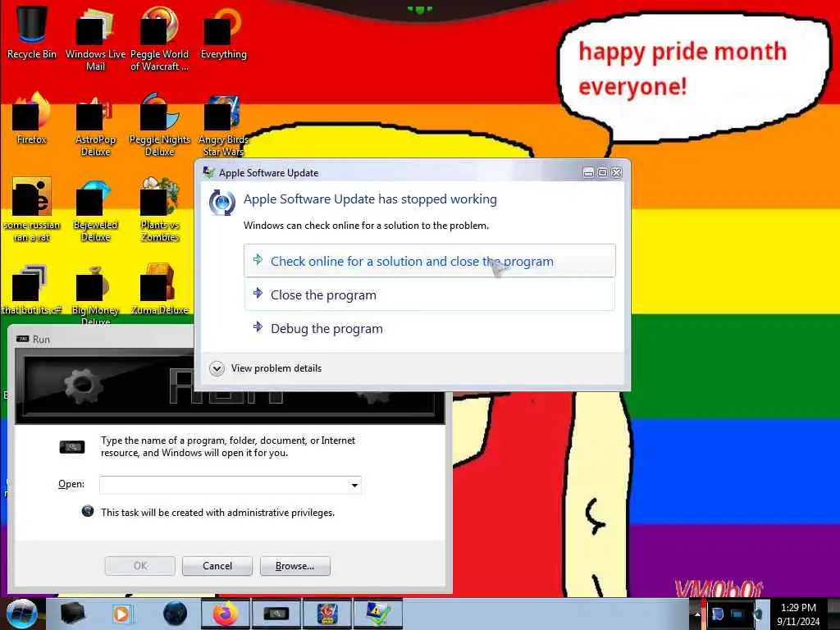
Task: Switch to the error report taskbar button
Action: 377,614
